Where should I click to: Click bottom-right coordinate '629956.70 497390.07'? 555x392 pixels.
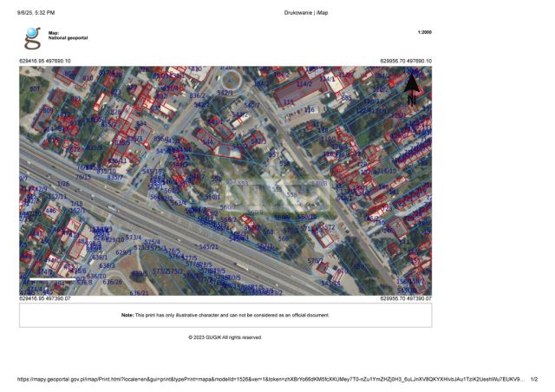tap(406, 298)
